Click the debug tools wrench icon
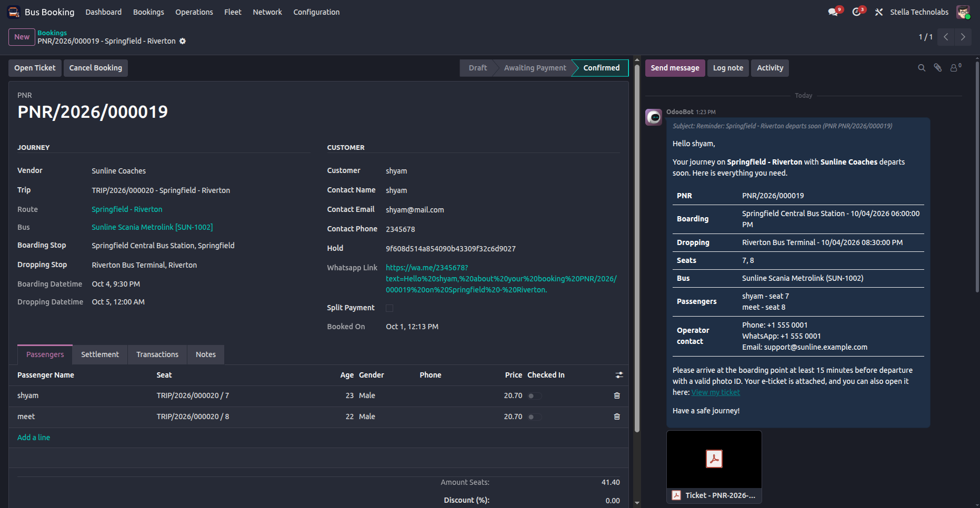 coord(879,12)
